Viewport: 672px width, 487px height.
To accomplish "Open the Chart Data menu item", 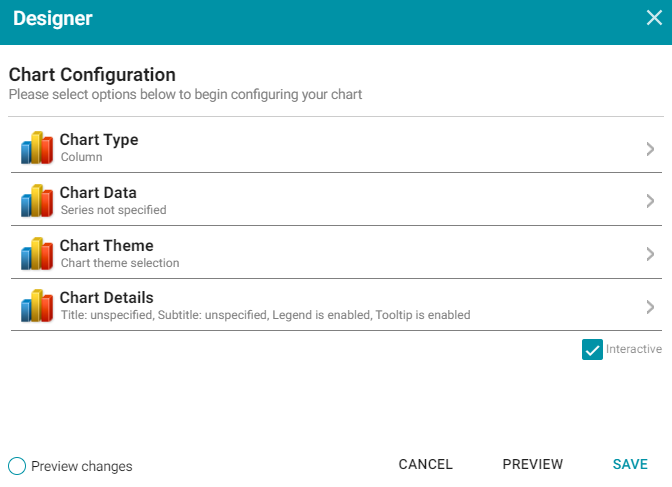I will [336, 200].
